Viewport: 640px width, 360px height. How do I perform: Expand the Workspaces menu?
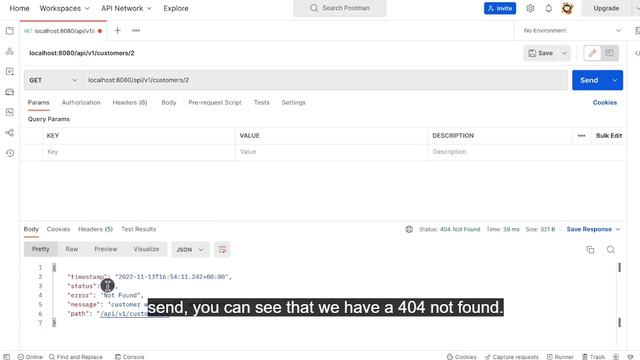tap(64, 8)
